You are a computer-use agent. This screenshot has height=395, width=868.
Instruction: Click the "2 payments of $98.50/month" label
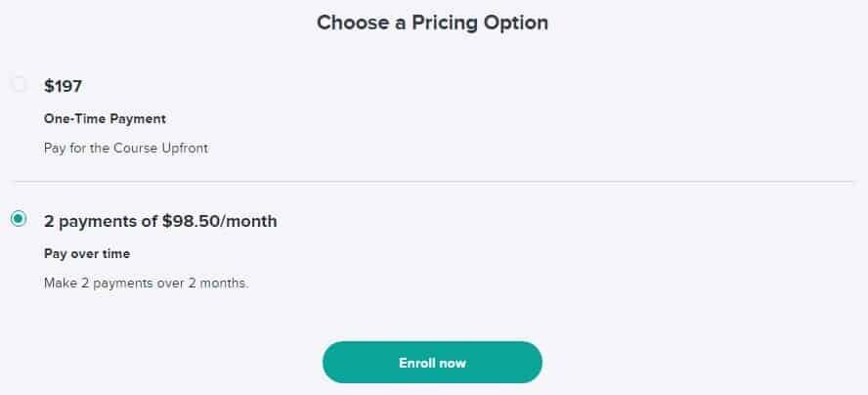[160, 221]
